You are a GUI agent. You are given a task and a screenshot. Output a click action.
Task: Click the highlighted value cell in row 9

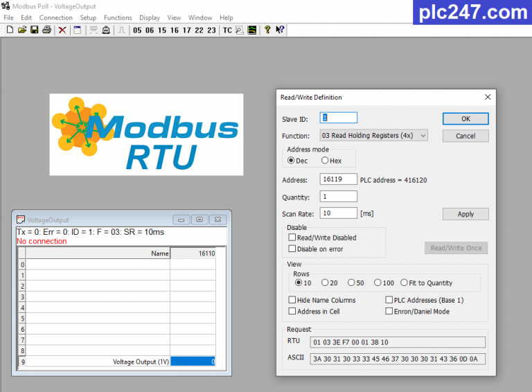(x=193, y=362)
